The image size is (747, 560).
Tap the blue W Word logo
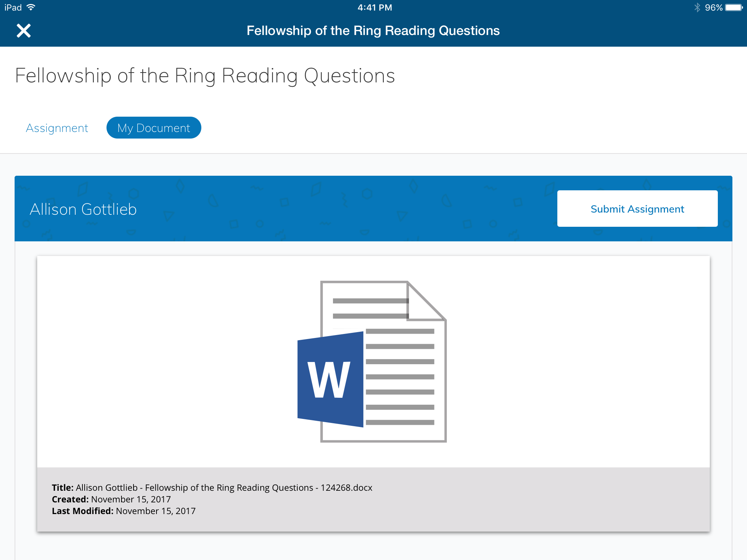pyautogui.click(x=330, y=380)
